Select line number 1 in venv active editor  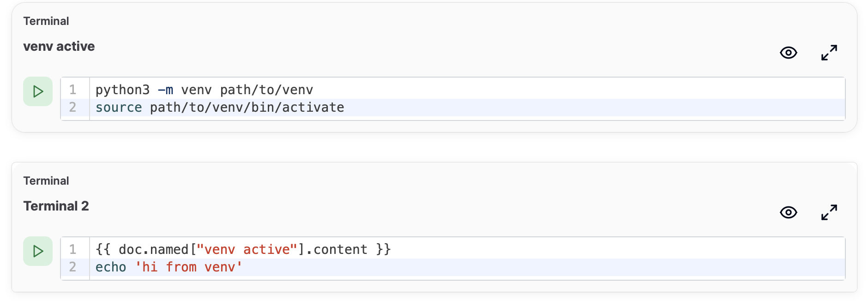pyautogui.click(x=72, y=90)
